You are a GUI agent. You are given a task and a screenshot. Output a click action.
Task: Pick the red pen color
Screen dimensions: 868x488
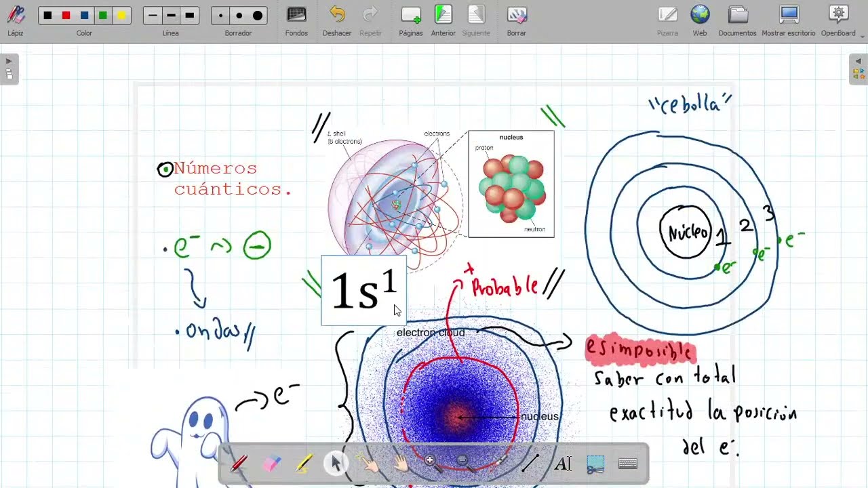(66, 15)
